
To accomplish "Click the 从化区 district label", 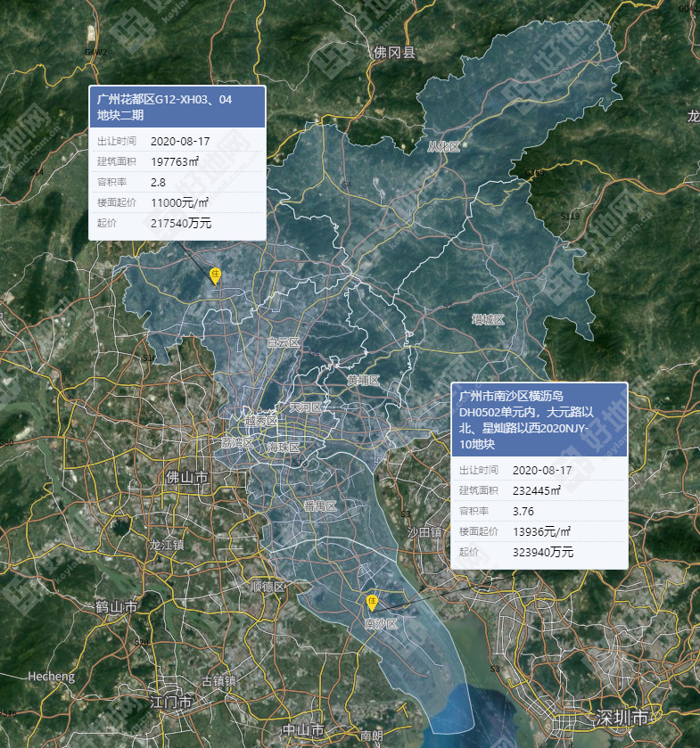I will coord(443,146).
